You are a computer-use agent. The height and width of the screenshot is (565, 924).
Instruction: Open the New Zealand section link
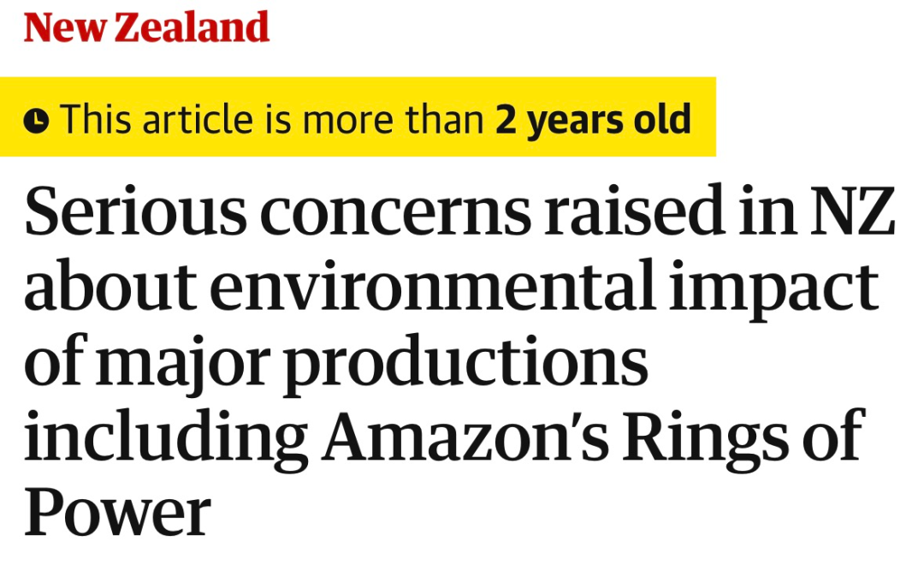pos(146,27)
